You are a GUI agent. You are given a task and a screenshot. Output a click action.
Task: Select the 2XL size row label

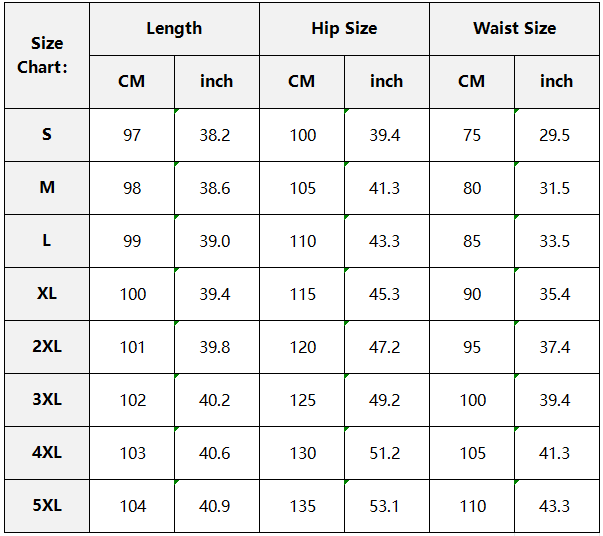click(47, 346)
